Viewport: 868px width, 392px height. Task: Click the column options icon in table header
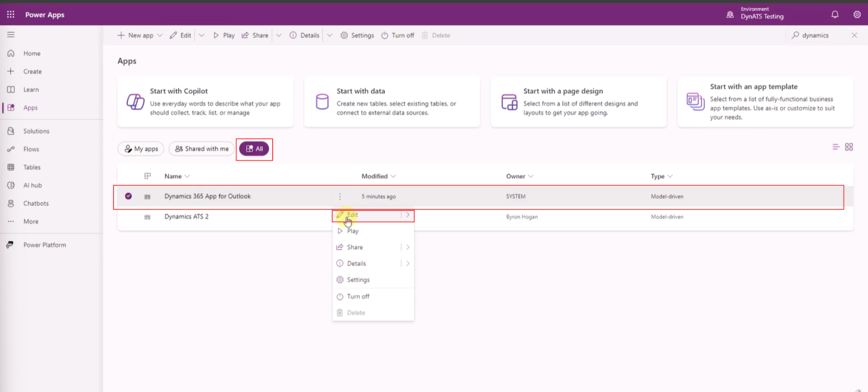[147, 176]
